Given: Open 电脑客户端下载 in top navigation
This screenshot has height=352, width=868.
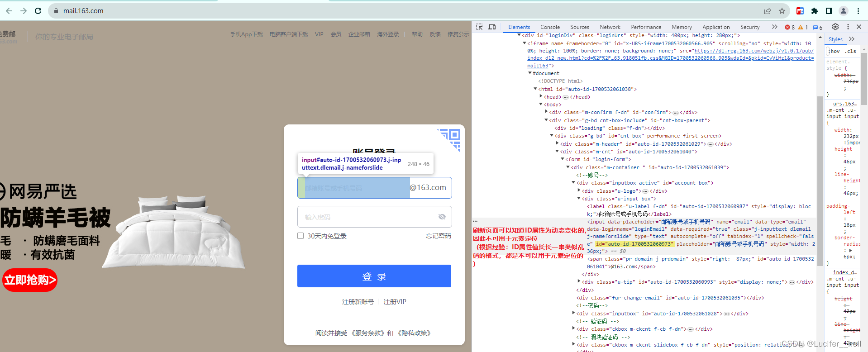Looking at the screenshot, I should [x=289, y=34].
